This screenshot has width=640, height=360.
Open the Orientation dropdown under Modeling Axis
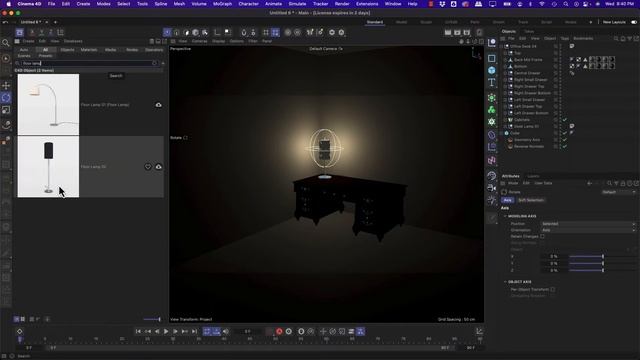[588, 230]
